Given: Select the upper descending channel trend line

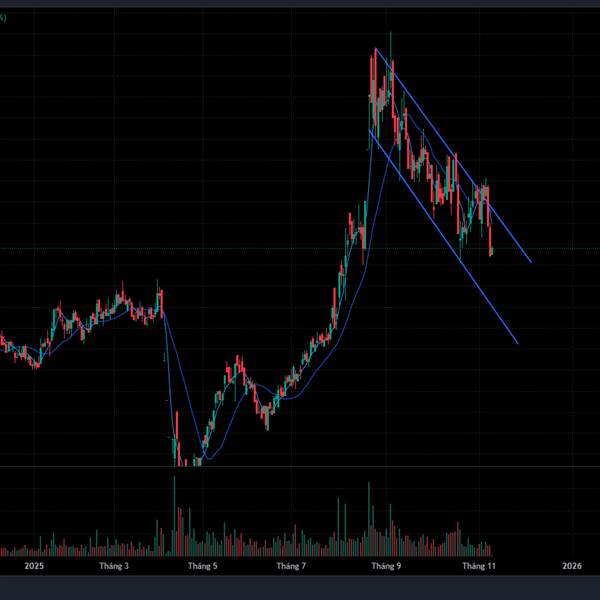Looking at the screenshot, I should pyautogui.click(x=453, y=155).
